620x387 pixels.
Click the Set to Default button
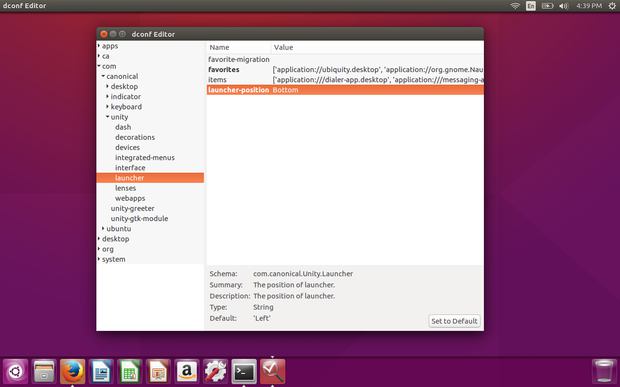454,321
